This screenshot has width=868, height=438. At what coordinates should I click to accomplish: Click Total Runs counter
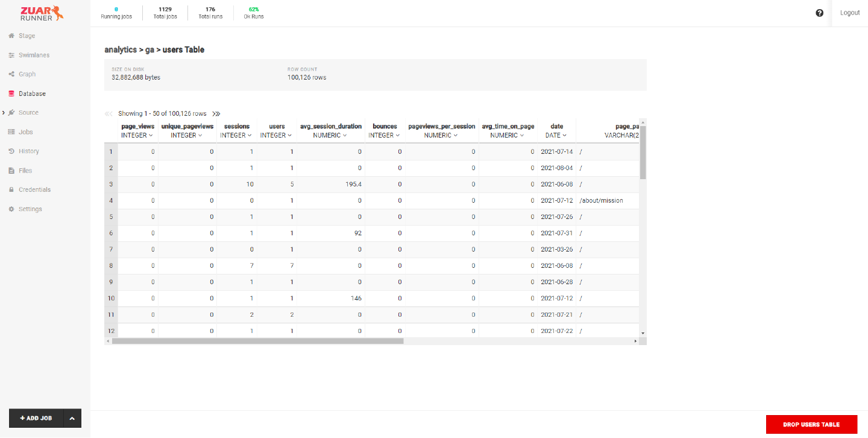click(x=210, y=13)
